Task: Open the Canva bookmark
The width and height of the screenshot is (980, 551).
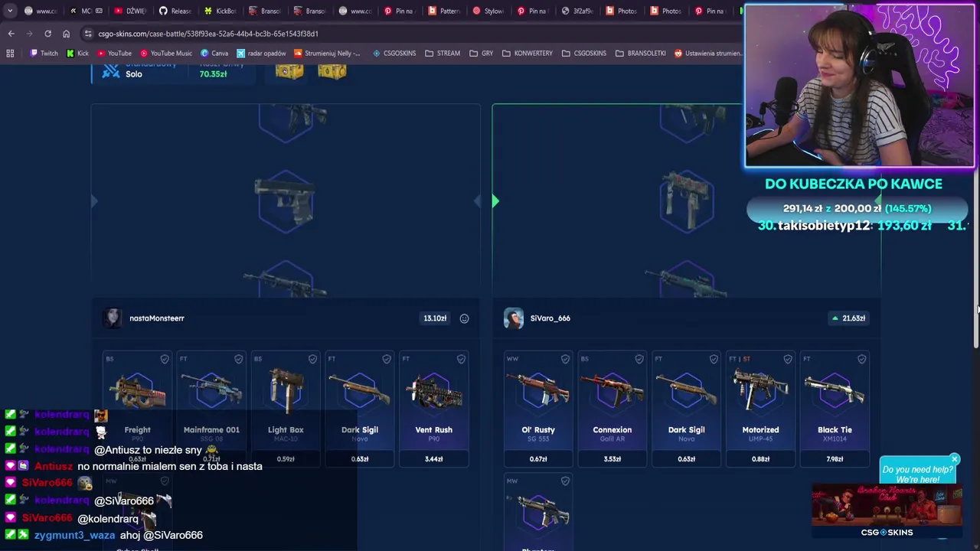Action: [x=214, y=54]
